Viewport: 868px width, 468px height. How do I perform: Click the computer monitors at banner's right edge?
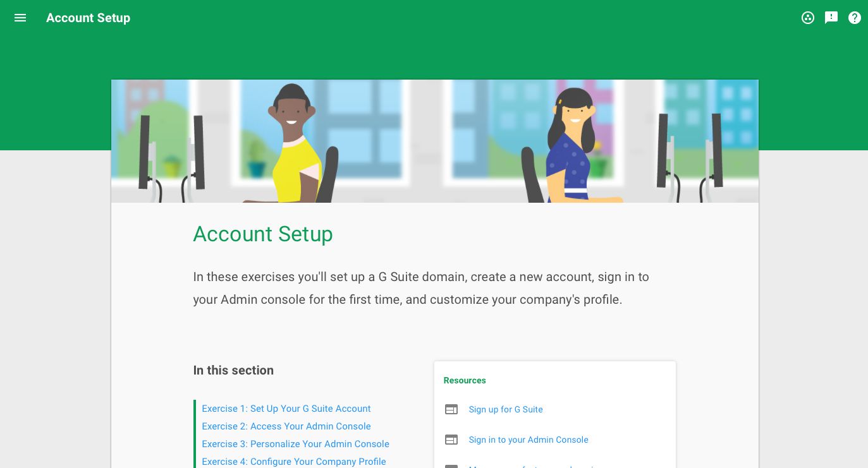click(689, 152)
